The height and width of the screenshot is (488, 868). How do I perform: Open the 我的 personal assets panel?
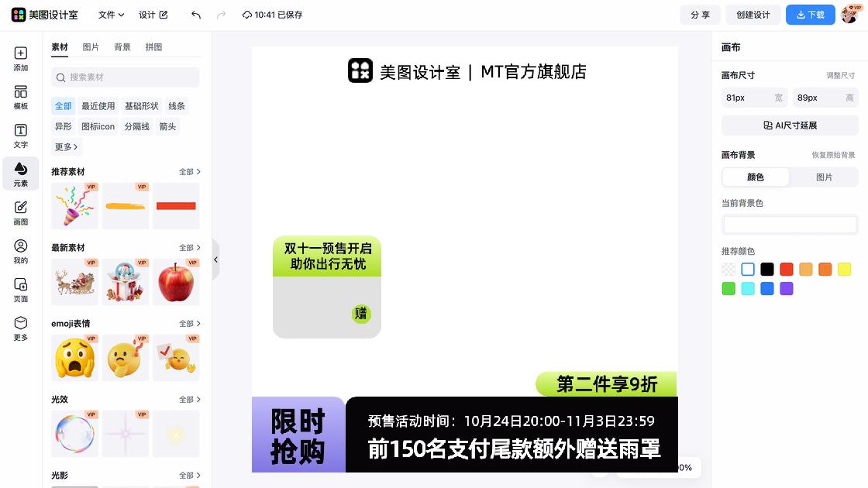20,249
